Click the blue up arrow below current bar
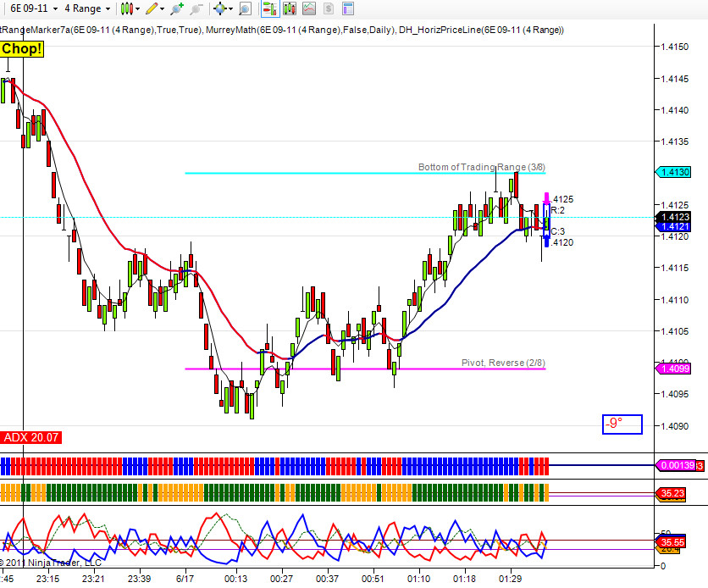708x588 pixels. point(546,241)
